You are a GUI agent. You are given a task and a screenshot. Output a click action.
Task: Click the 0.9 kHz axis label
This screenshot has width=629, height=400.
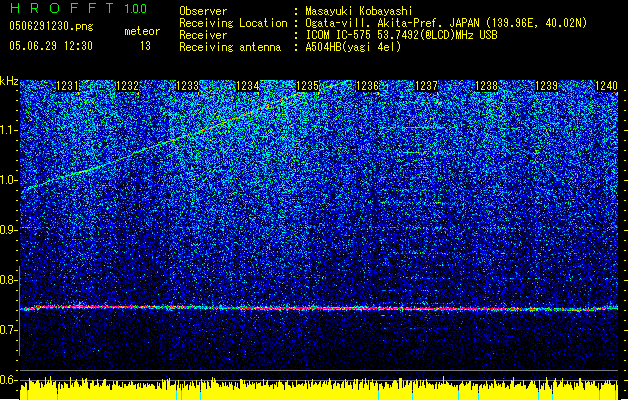tap(9, 230)
